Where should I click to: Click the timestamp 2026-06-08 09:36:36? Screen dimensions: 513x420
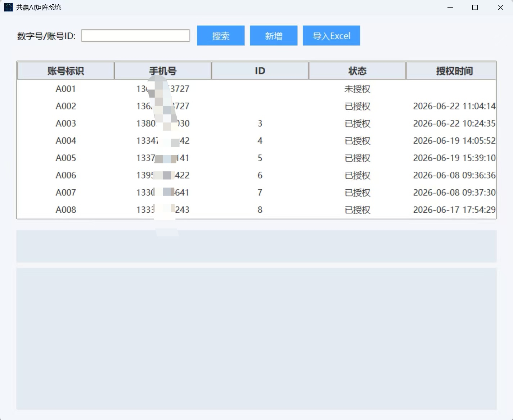(454, 175)
